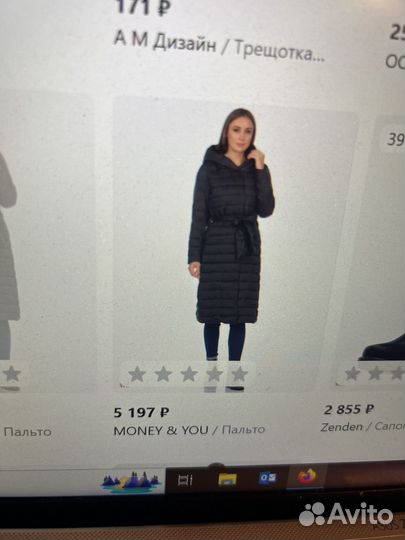Select fifth rating star under black coat

pyautogui.click(x=239, y=374)
